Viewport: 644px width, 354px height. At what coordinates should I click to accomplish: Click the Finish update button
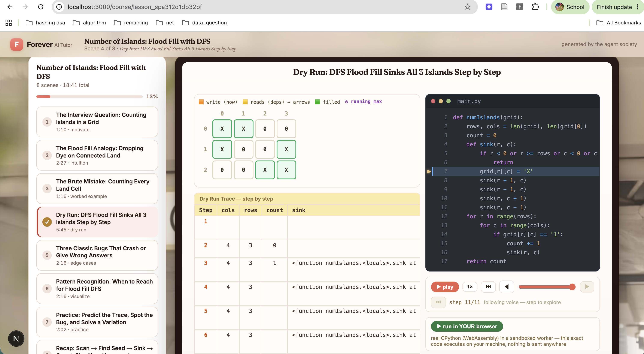(618, 7)
